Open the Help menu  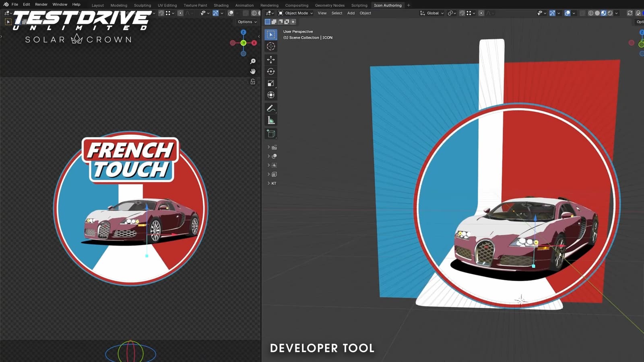(x=76, y=4)
